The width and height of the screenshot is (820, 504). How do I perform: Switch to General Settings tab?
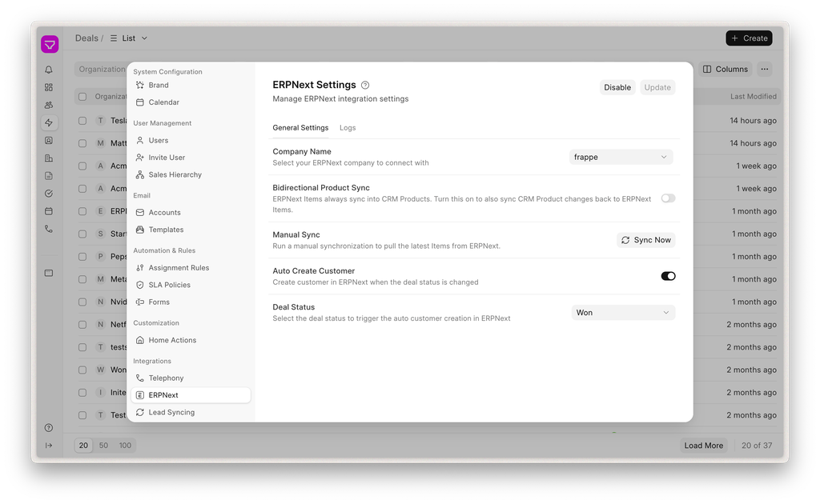pos(300,128)
